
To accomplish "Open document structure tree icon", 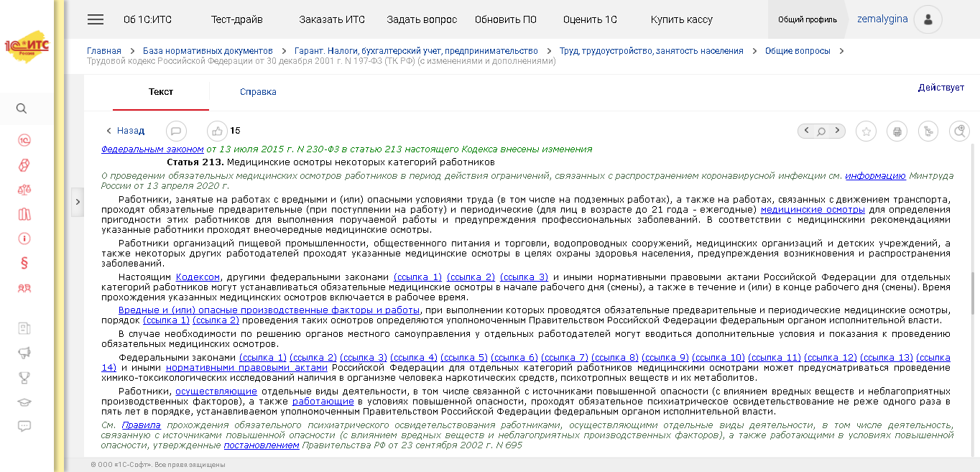I will tap(928, 131).
